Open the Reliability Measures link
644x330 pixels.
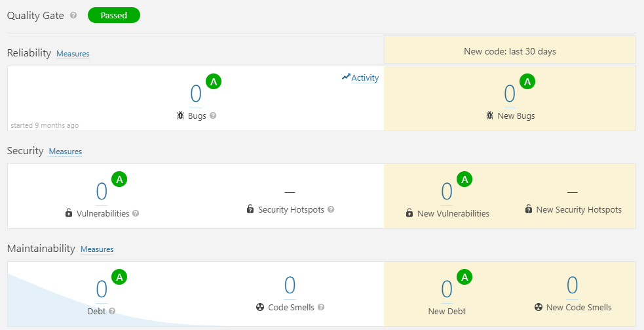[73, 54]
